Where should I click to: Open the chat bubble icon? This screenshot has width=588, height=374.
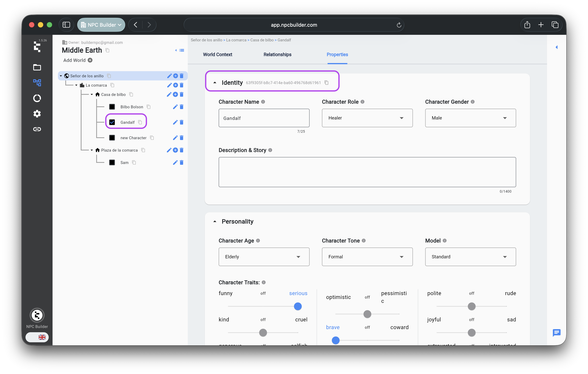(556, 332)
